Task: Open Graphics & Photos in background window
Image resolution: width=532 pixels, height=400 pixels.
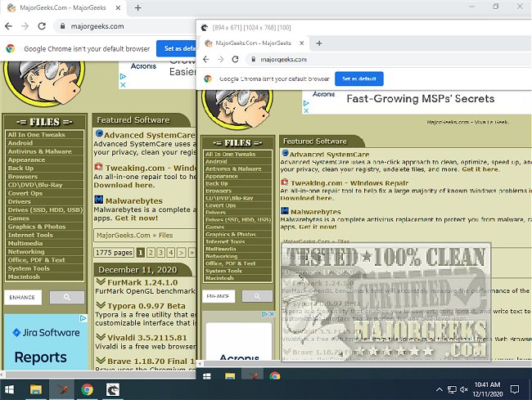Action: tap(44, 227)
